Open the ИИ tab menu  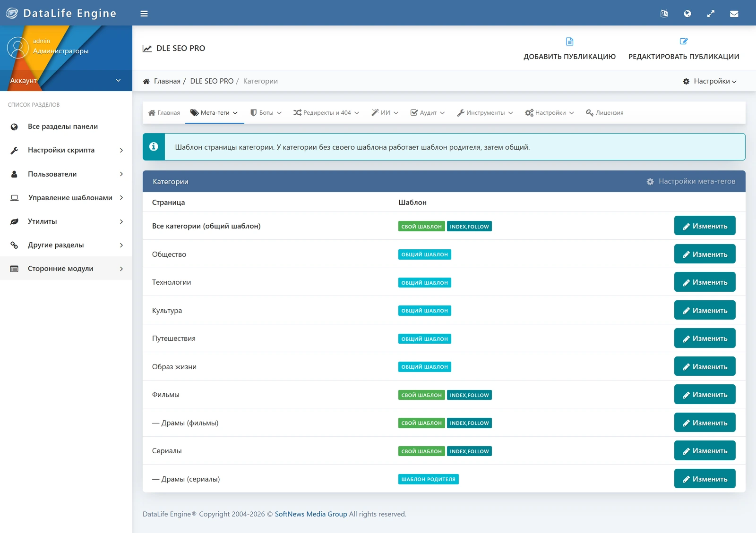(x=385, y=113)
